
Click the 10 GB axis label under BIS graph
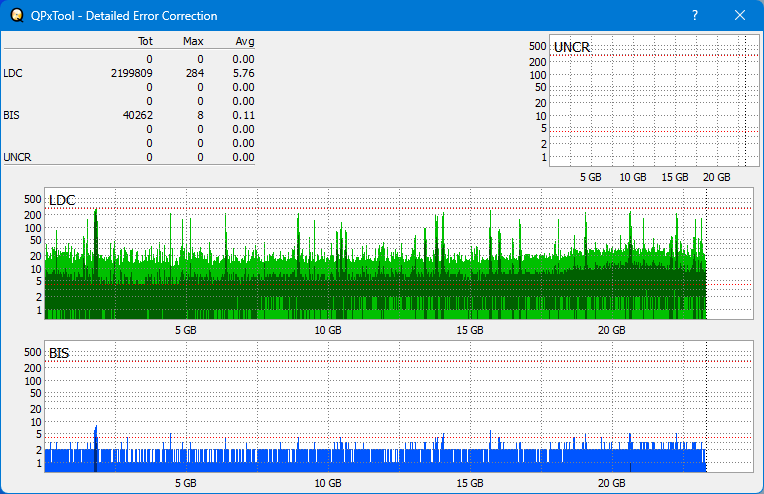pos(328,483)
